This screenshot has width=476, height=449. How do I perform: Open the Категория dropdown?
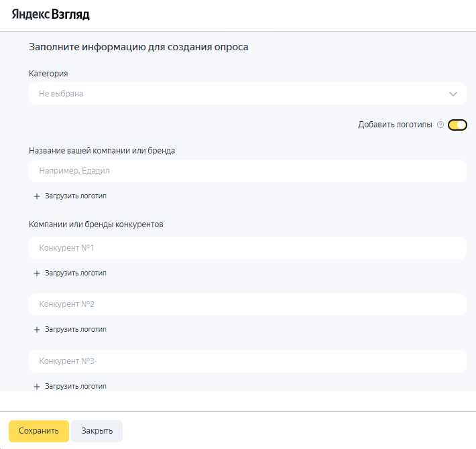click(x=235, y=94)
